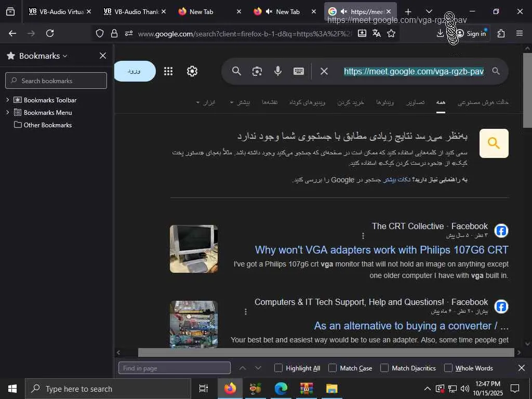Expand the Bookmarks Menu folder
The height and width of the screenshot is (399, 532).
[x=7, y=112]
